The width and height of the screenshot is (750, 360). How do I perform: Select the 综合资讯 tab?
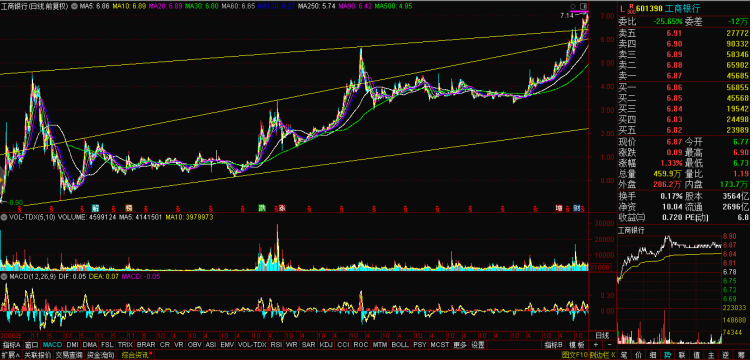coord(136,355)
